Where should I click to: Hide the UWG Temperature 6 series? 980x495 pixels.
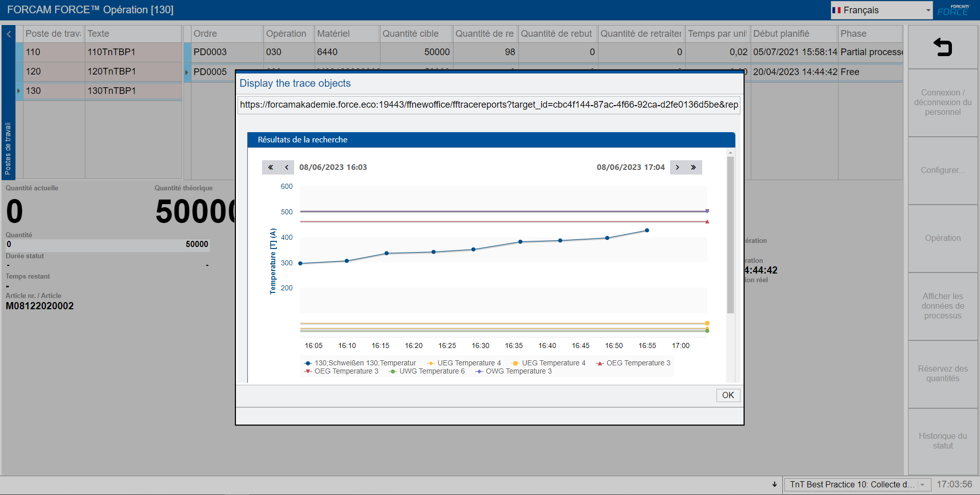pos(427,371)
